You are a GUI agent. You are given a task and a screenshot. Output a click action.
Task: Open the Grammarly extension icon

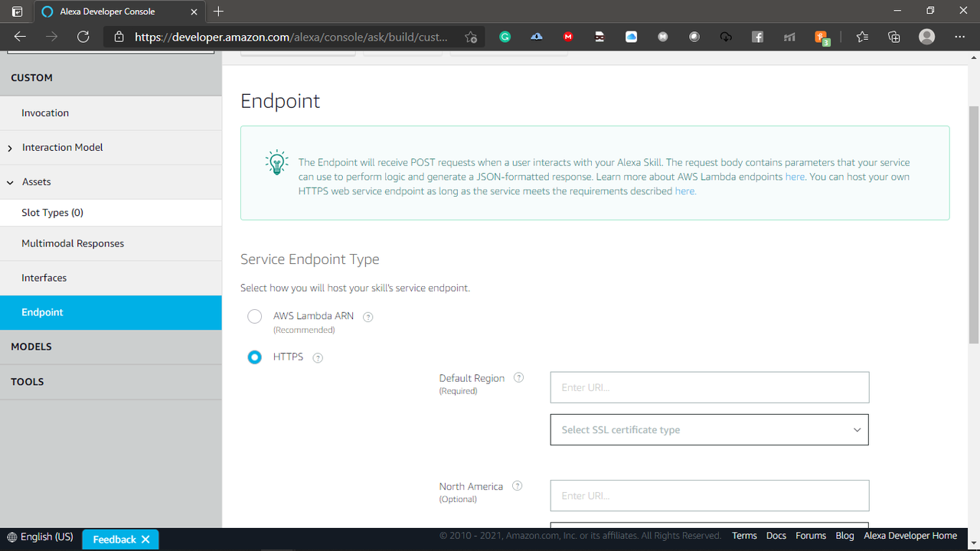(505, 37)
